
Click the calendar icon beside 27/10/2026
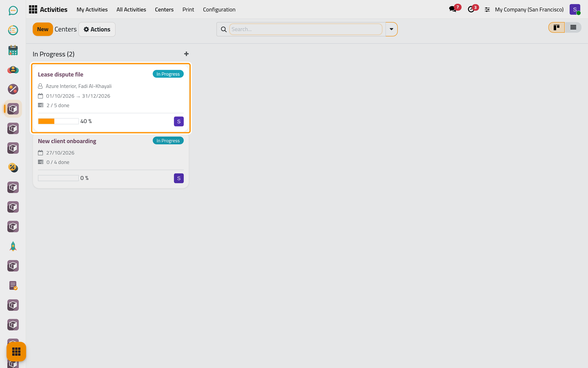(40, 153)
